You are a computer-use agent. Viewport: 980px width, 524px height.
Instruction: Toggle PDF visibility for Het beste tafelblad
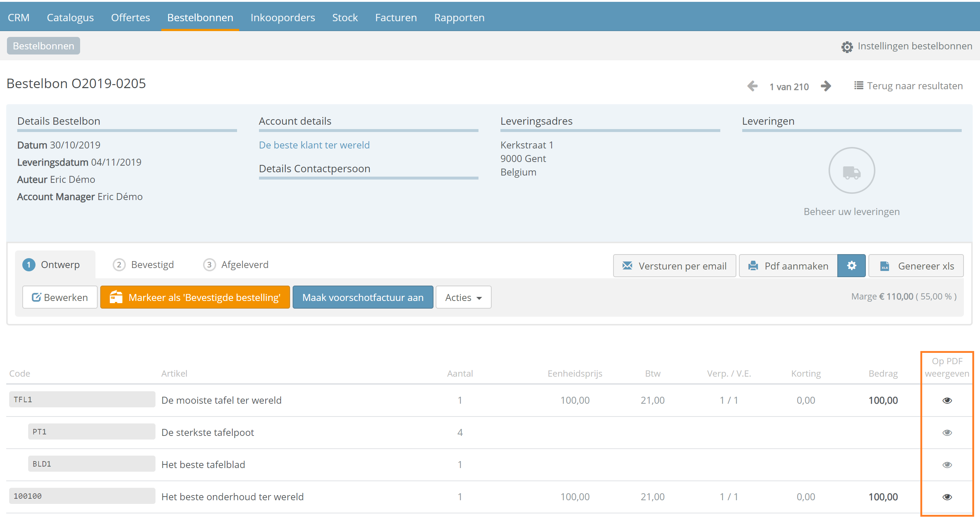947,465
